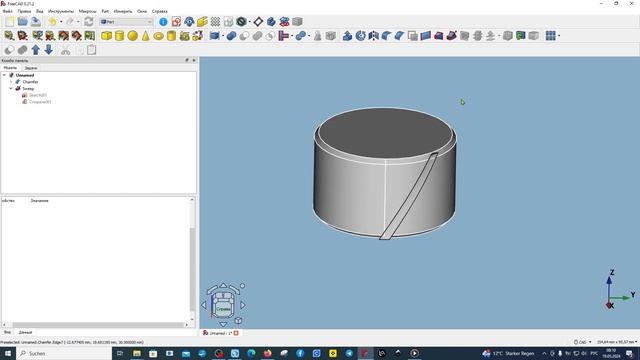Click the Loft tool icon
Viewport: 640px width, 360px height.
(439, 36)
